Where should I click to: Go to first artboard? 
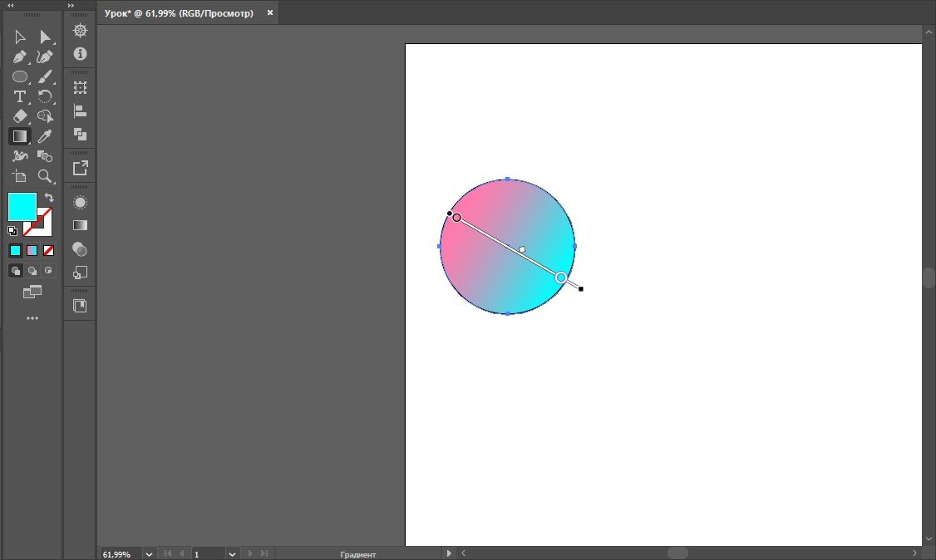coord(168,553)
